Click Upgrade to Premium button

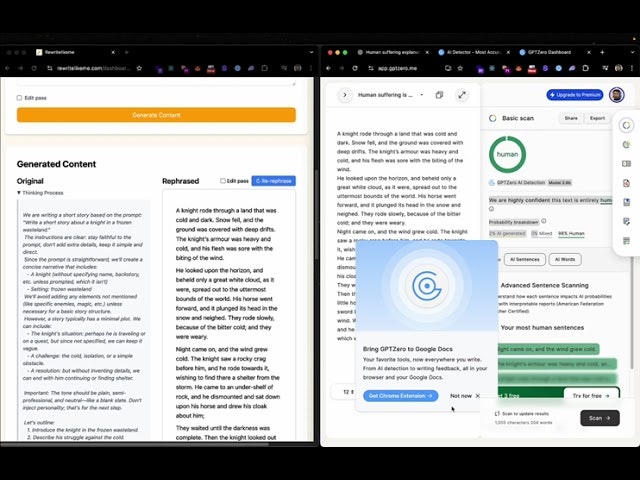click(575, 95)
